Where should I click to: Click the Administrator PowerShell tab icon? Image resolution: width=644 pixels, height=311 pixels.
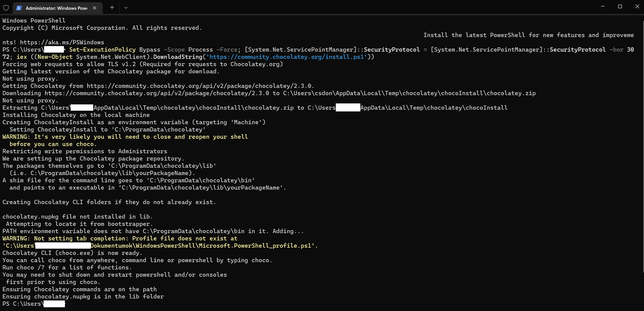pyautogui.click(x=19, y=8)
